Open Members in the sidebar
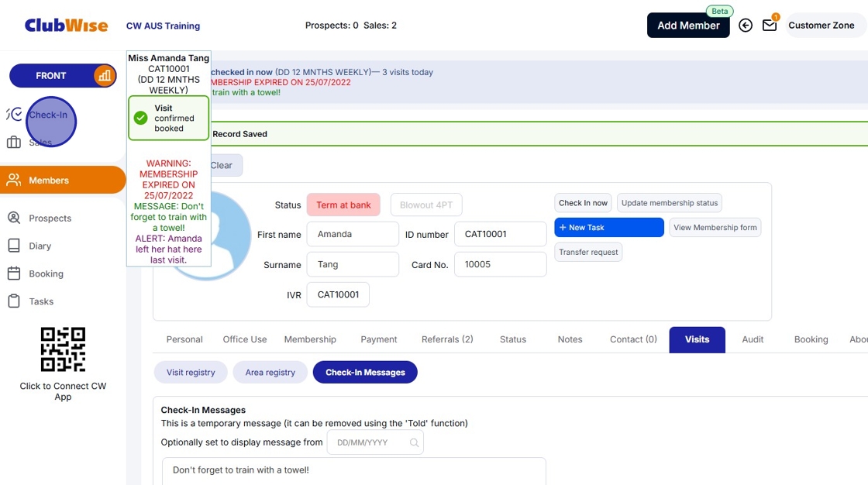Viewport: 868px width, 485px height. click(63, 180)
